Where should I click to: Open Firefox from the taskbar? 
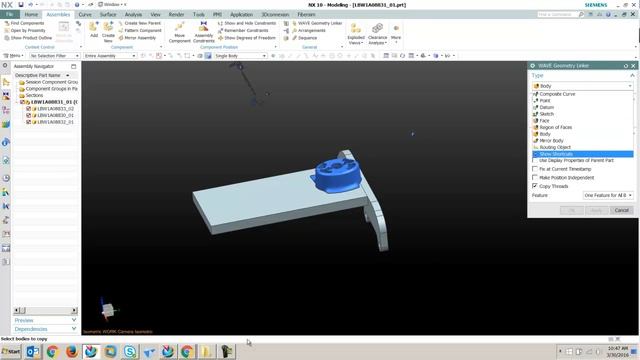[x=72, y=351]
